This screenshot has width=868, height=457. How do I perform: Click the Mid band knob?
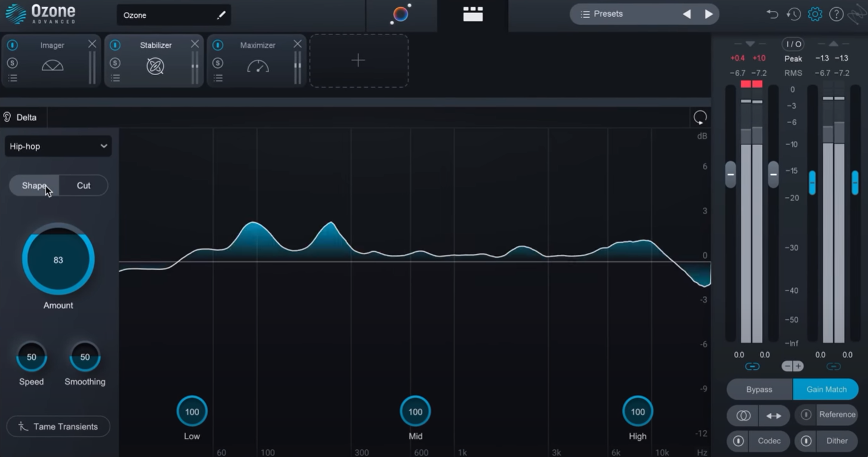[415, 412]
